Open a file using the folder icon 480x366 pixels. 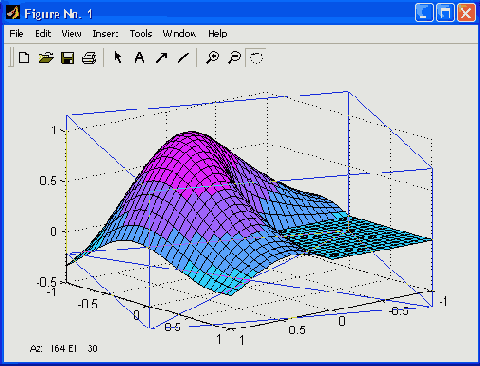(x=46, y=58)
